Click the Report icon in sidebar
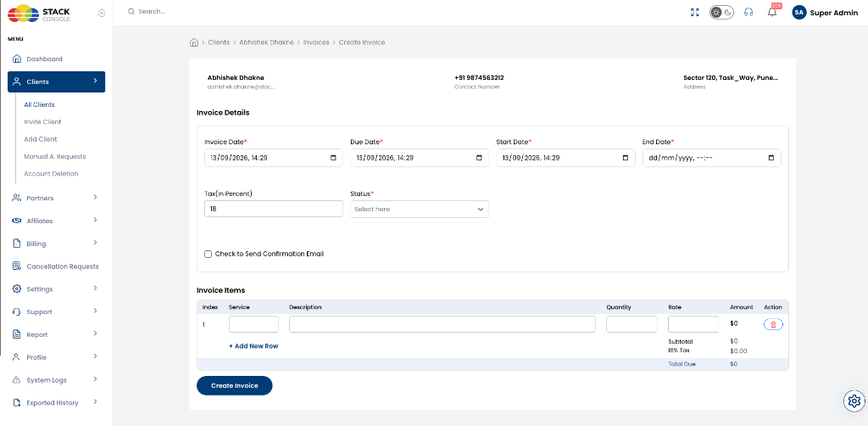 coord(17,334)
